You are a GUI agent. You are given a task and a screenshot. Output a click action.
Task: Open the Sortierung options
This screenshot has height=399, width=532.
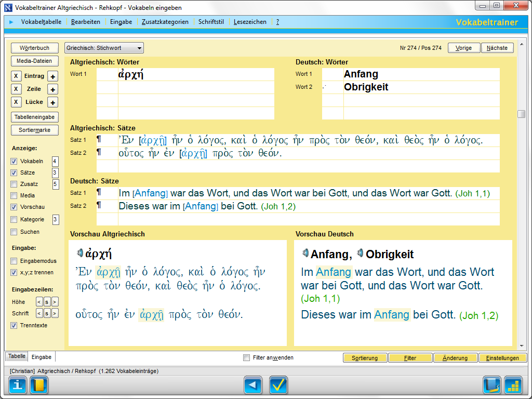365,358
